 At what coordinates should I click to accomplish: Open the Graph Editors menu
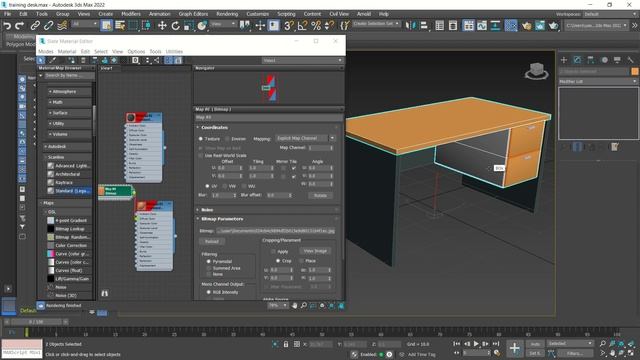193,14
